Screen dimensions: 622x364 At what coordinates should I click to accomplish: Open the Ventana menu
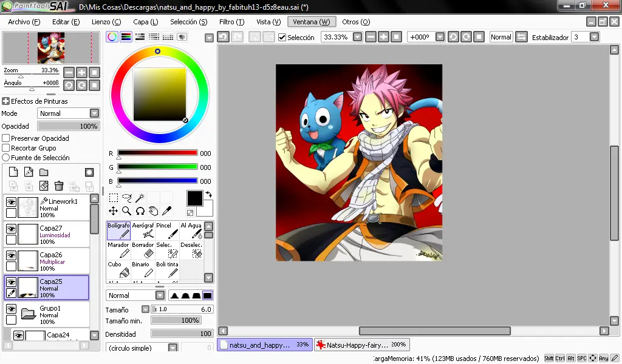[x=312, y=22]
